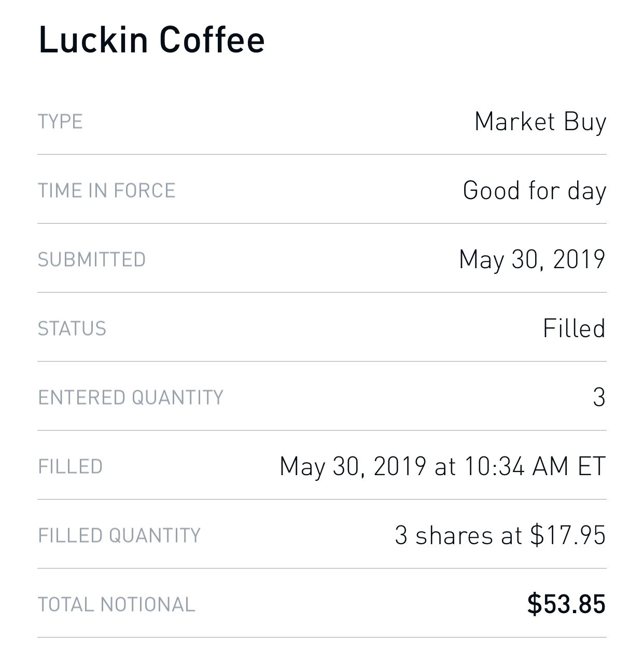Screen dimensions: 644x651
Task: Select the FILLED label
Action: [x=70, y=466]
